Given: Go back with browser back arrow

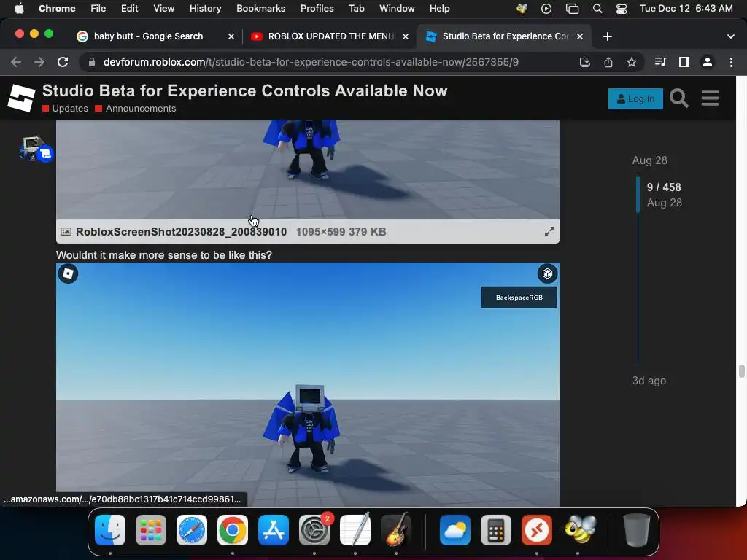Looking at the screenshot, I should (x=16, y=62).
